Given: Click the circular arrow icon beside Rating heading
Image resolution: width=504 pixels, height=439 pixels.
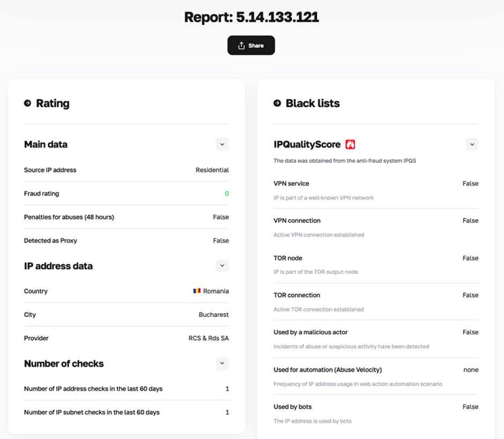Looking at the screenshot, I should click(x=28, y=103).
